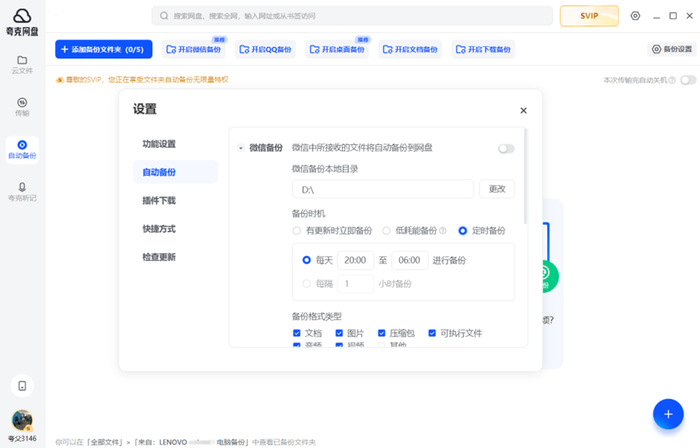This screenshot has height=448, width=700.
Task: Click 开启桌面备份 button
Action: (337, 49)
